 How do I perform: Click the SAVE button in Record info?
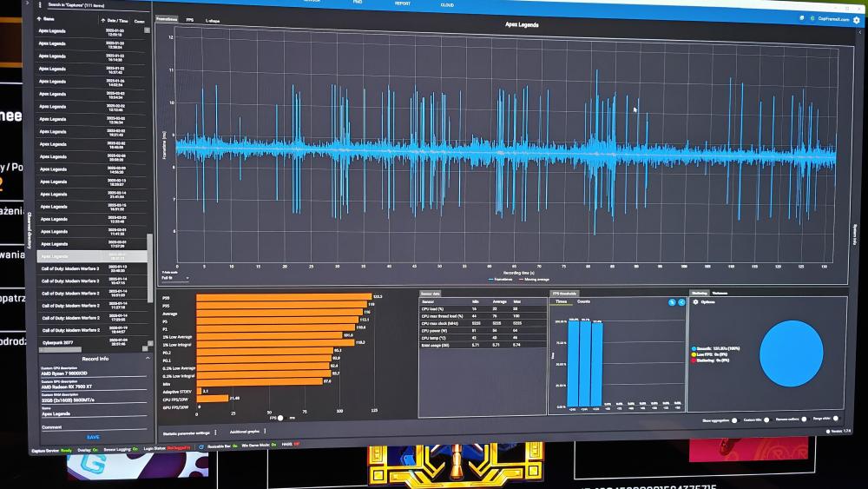tap(93, 437)
